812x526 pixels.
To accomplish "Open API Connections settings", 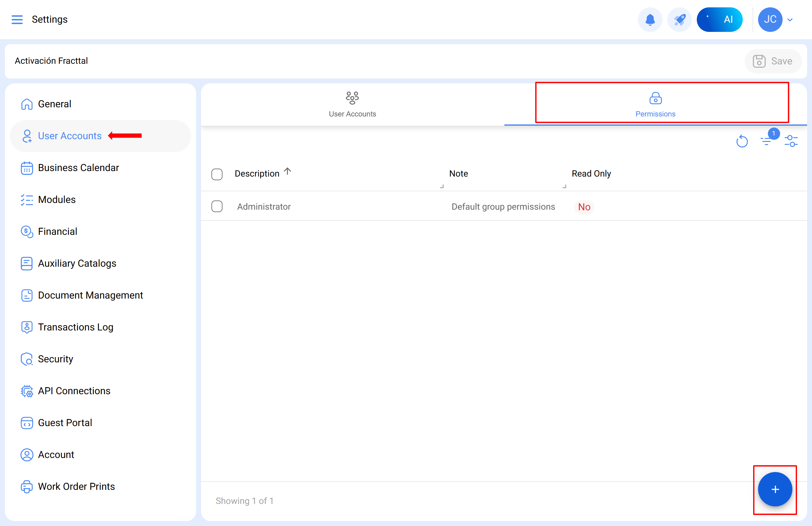I will 74,391.
